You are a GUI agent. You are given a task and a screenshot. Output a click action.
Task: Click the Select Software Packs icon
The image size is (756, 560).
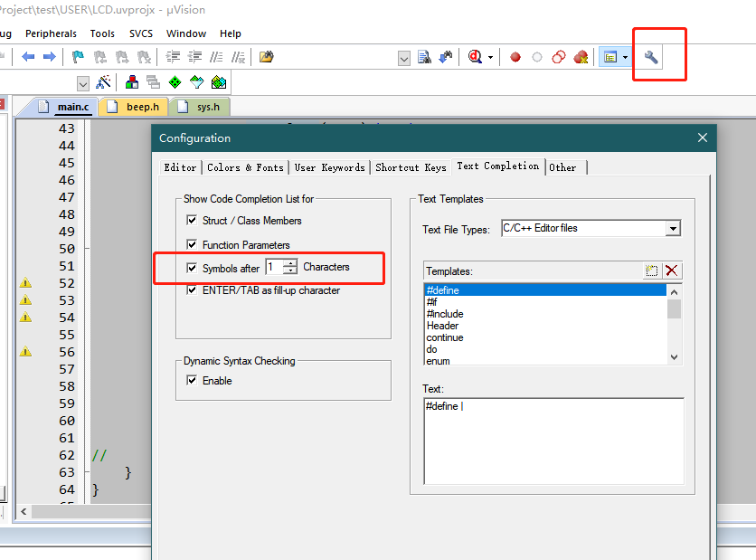coord(197,82)
